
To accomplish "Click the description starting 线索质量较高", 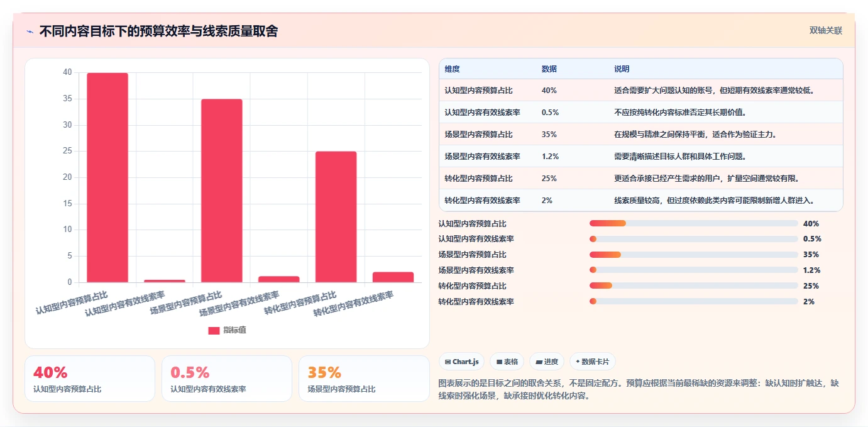I will [715, 201].
